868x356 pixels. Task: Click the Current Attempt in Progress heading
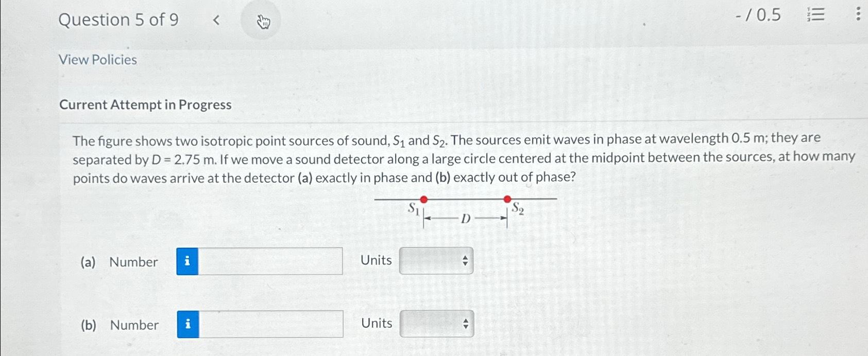145,105
